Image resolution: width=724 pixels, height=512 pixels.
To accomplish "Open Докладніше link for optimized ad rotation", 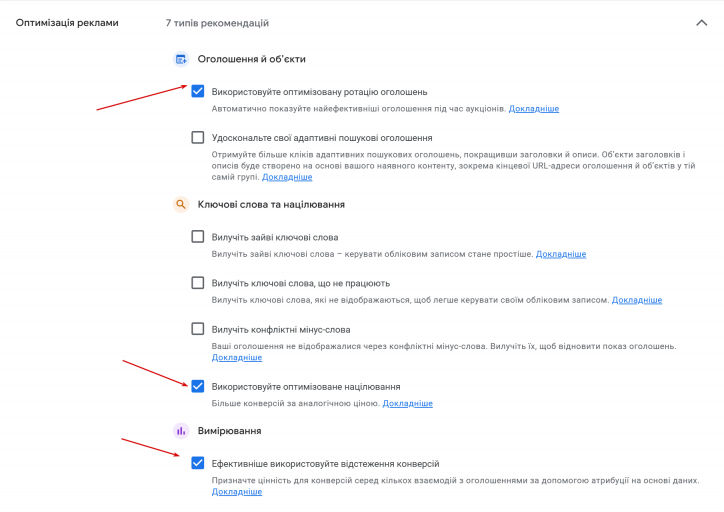I will [534, 109].
